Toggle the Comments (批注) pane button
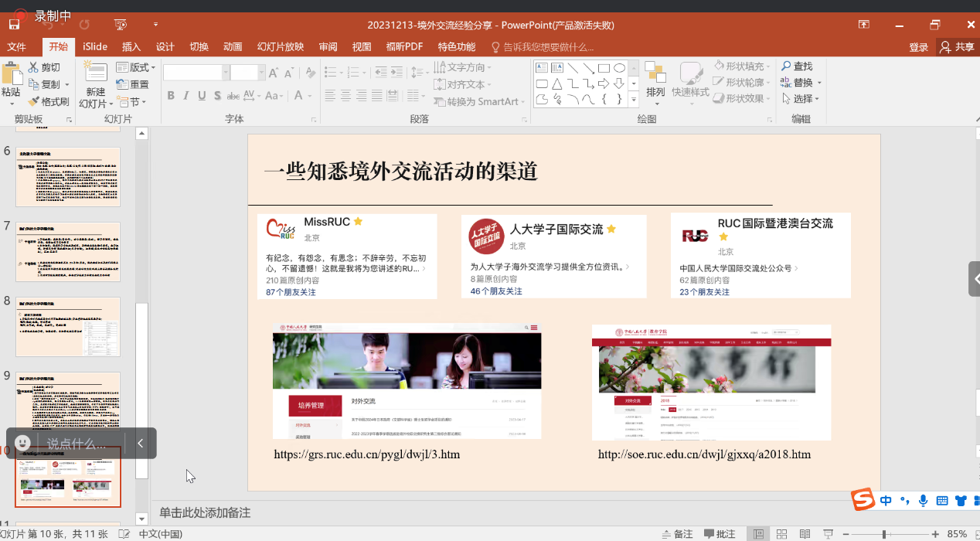 pos(720,534)
